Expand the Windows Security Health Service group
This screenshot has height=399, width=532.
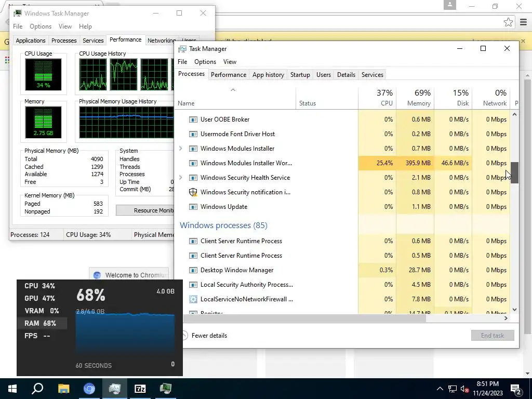click(180, 178)
